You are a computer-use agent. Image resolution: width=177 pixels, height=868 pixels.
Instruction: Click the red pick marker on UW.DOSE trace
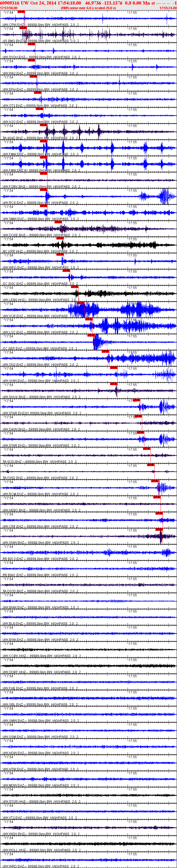point(58,222)
